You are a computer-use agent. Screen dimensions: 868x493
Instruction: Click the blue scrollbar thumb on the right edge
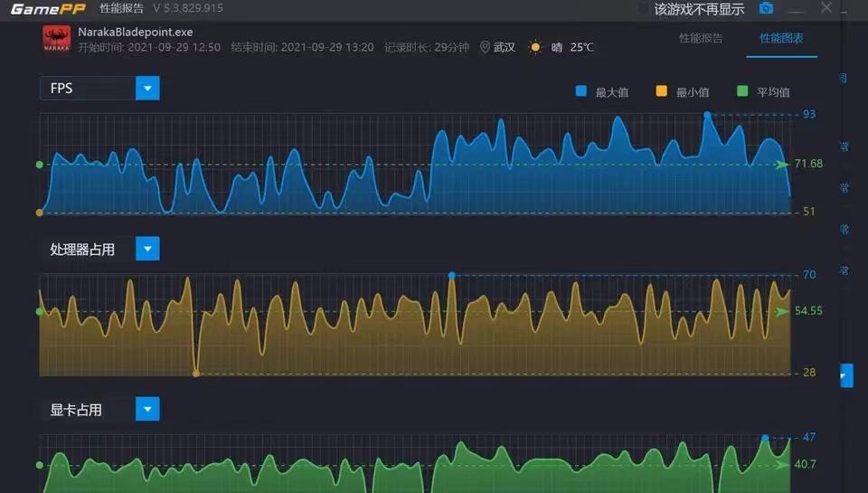click(846, 375)
